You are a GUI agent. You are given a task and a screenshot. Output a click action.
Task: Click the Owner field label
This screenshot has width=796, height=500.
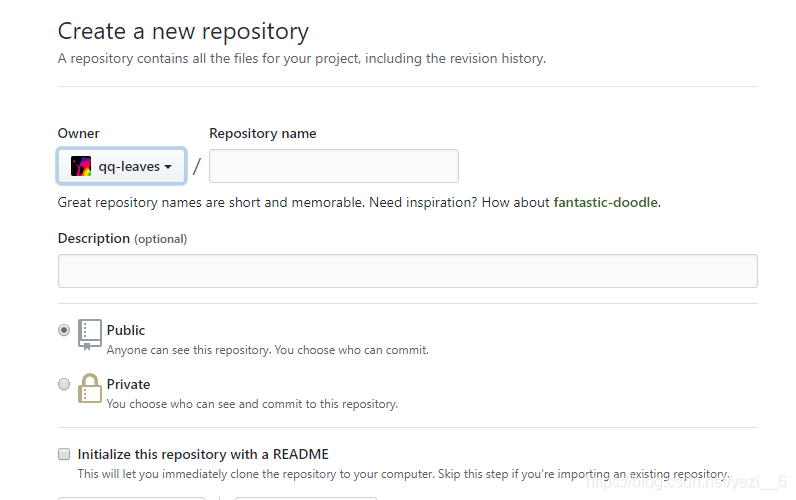click(79, 133)
